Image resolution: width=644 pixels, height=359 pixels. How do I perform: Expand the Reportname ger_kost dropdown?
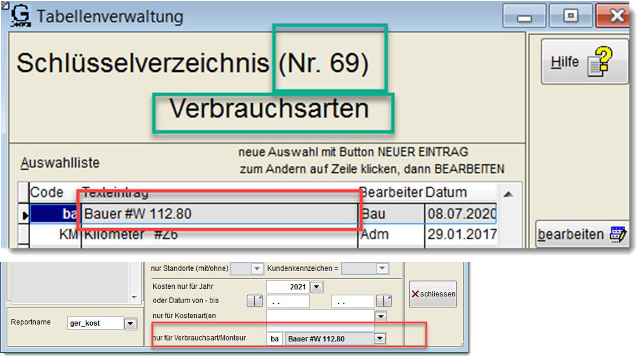130,324
